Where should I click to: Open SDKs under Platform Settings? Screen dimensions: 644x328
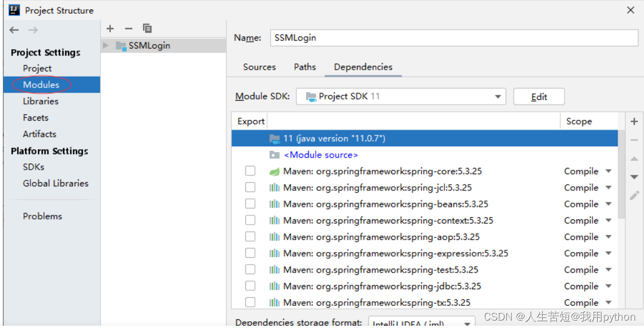(x=33, y=167)
